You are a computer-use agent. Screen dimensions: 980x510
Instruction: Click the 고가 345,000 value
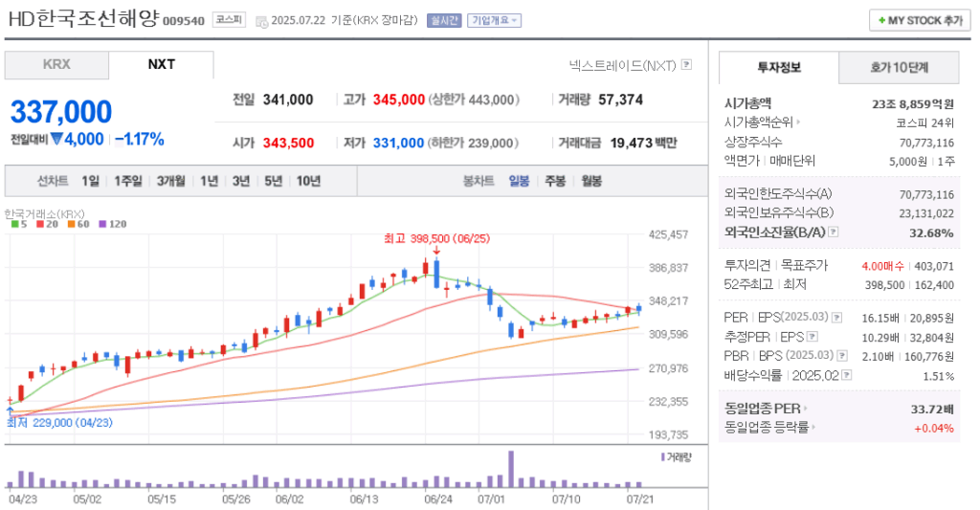[399, 100]
